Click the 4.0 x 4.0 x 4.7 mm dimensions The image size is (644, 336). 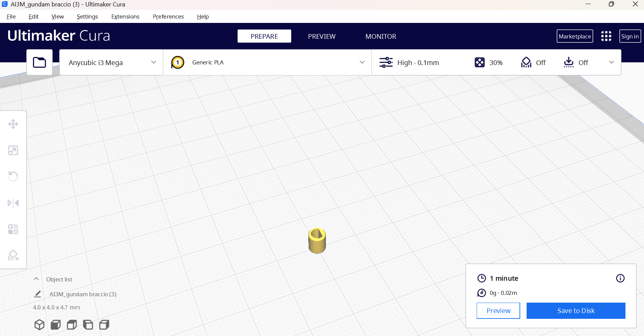(56, 307)
